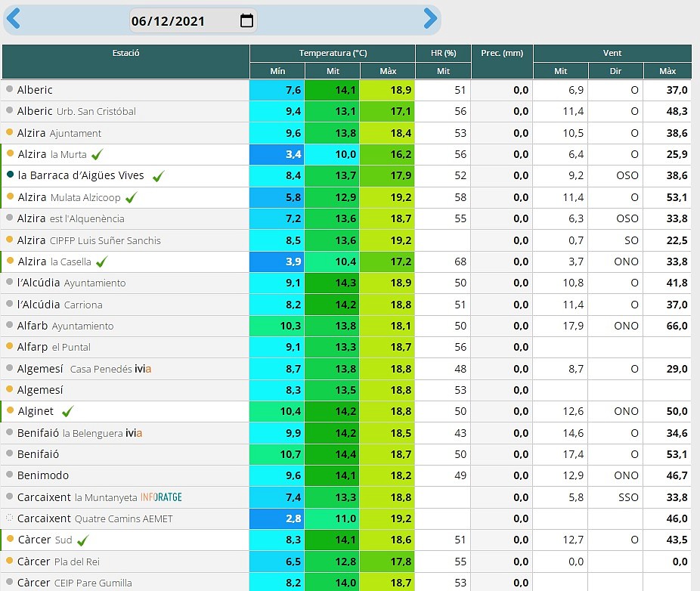Sort by Vent Dir column header
The height and width of the screenshot is (591, 700).
click(x=615, y=71)
